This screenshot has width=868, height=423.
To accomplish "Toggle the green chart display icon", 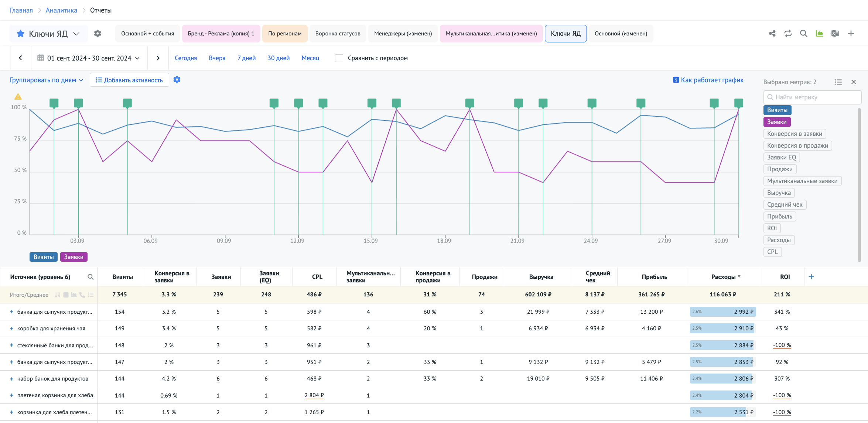I will [x=819, y=34].
